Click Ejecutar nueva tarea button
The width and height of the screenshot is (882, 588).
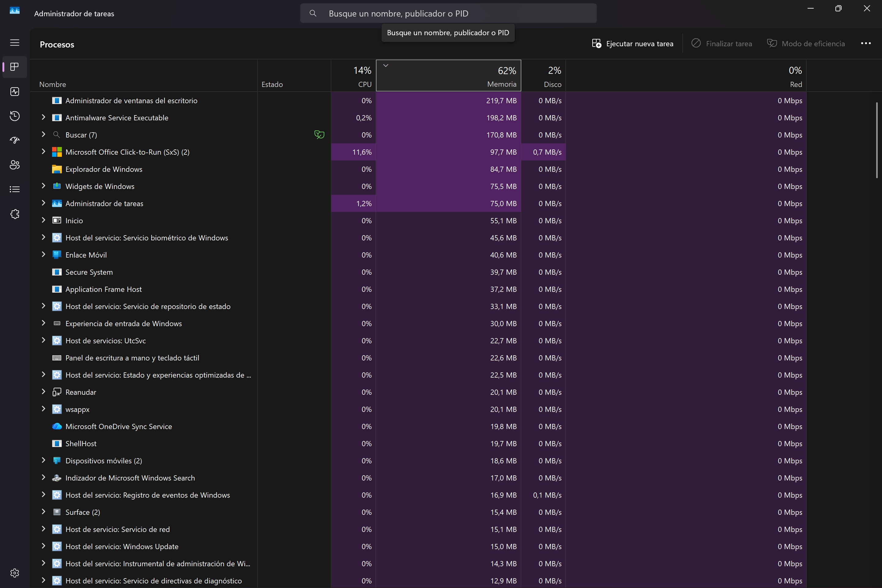[633, 44]
